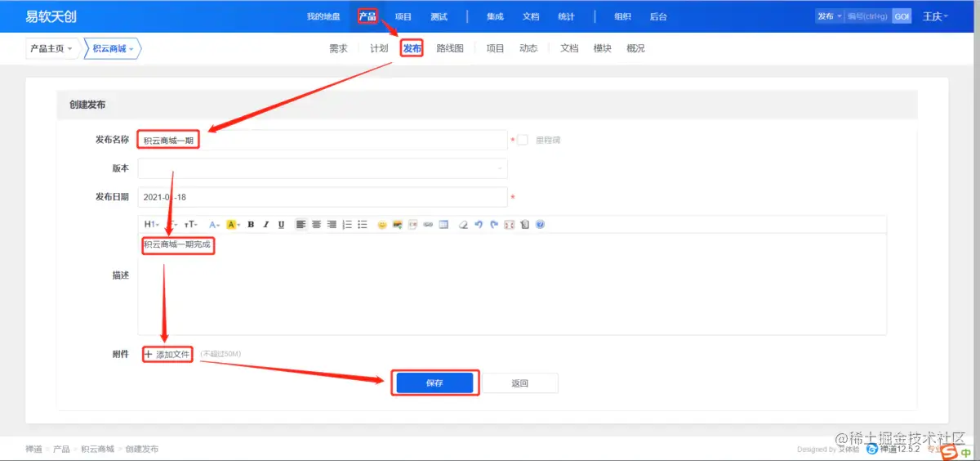Open 集成 in top navigation
This screenshot has width=980, height=461.
click(495, 16)
